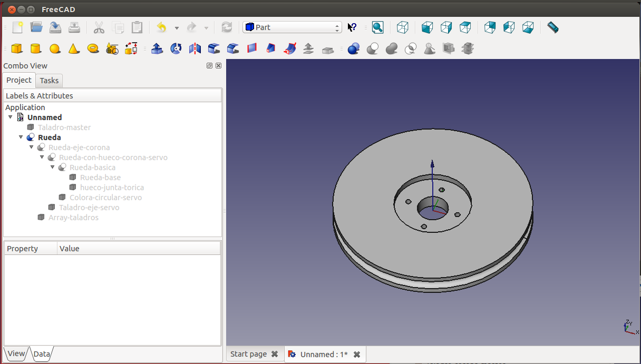
Task: Open the undo history dropdown arrow
Action: (x=177, y=28)
